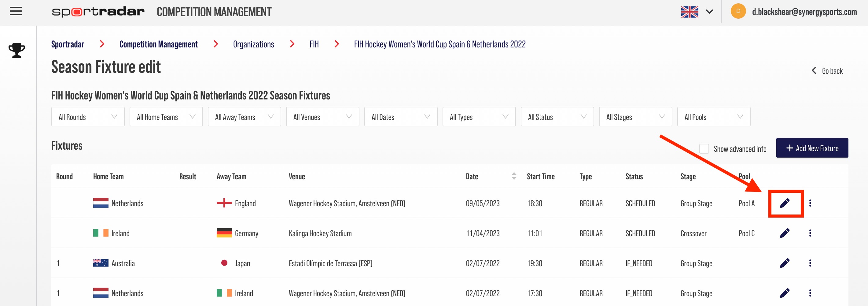Click the England flag icon
Viewport: 868px width, 306px height.
[x=224, y=203]
